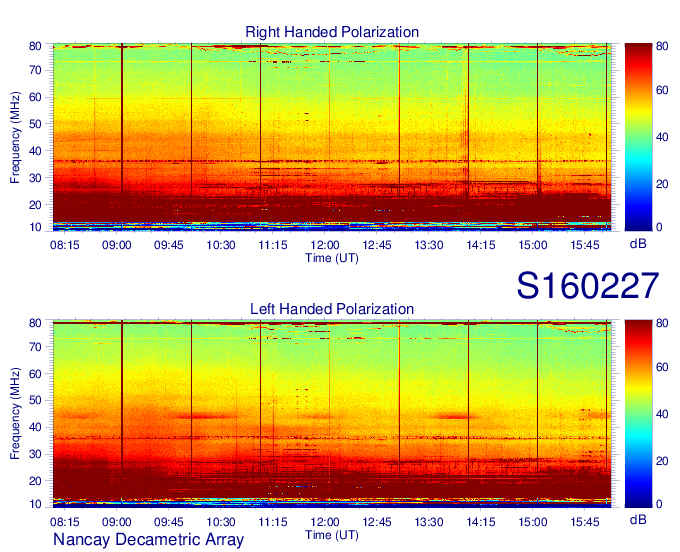Click the 40 value on the top color bar
Screen dimensions: 680x552
pyautogui.click(x=662, y=137)
